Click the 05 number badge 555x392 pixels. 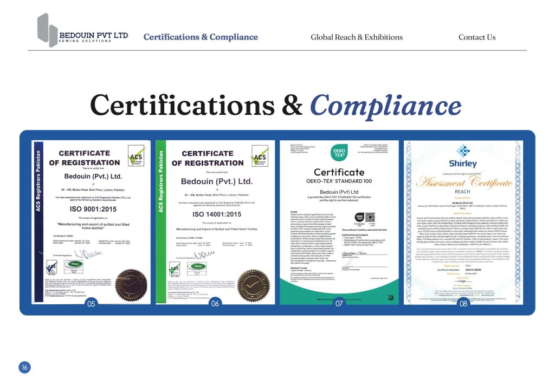(91, 304)
